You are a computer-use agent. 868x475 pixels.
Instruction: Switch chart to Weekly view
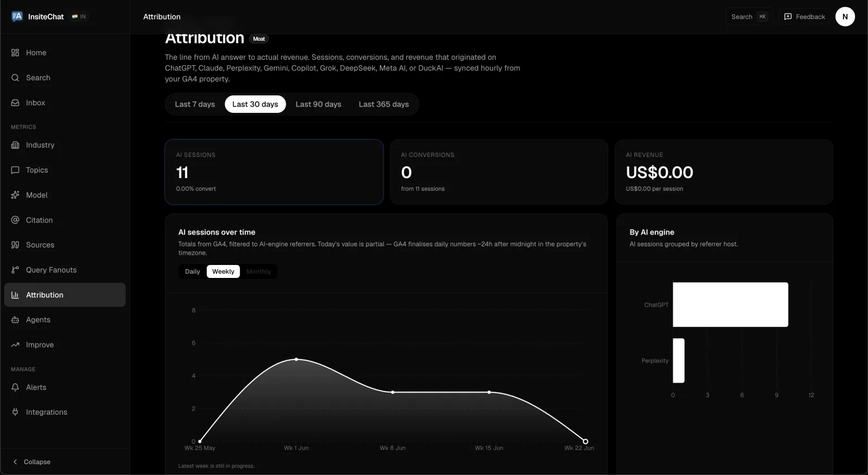click(x=223, y=271)
